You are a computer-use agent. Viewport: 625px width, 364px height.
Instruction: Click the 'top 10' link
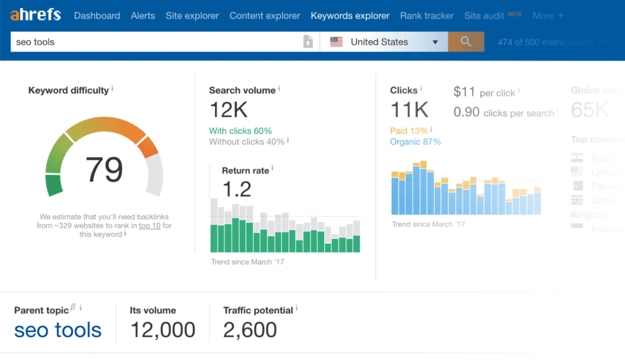[149, 226]
